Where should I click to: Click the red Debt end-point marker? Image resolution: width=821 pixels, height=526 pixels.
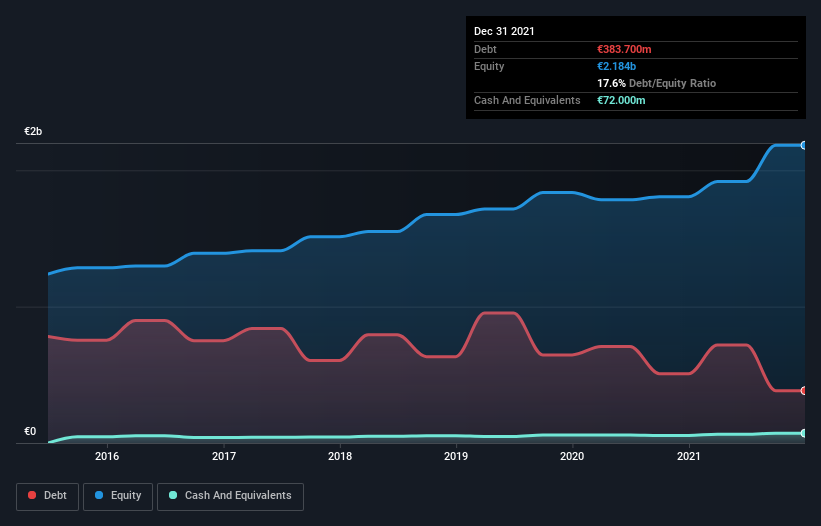pos(804,390)
